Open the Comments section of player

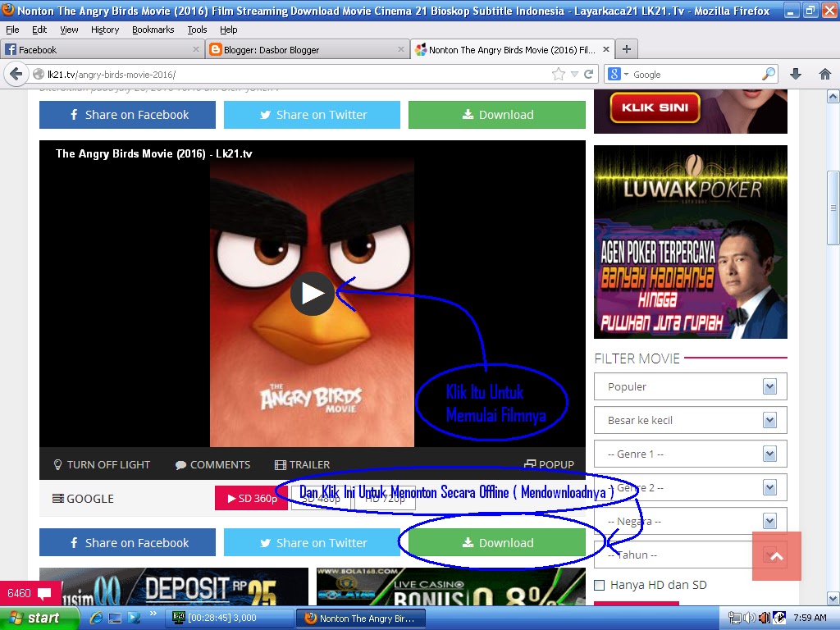(212, 464)
